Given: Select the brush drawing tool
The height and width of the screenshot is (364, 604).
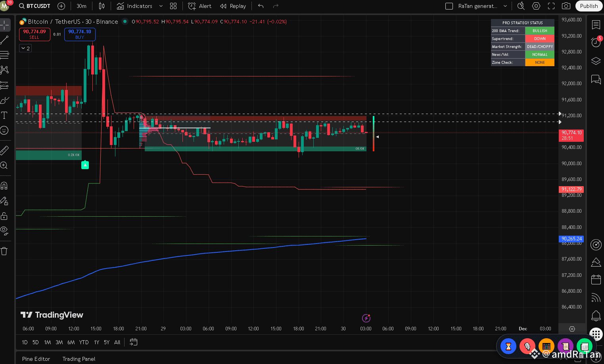Looking at the screenshot, I should click(5, 100).
